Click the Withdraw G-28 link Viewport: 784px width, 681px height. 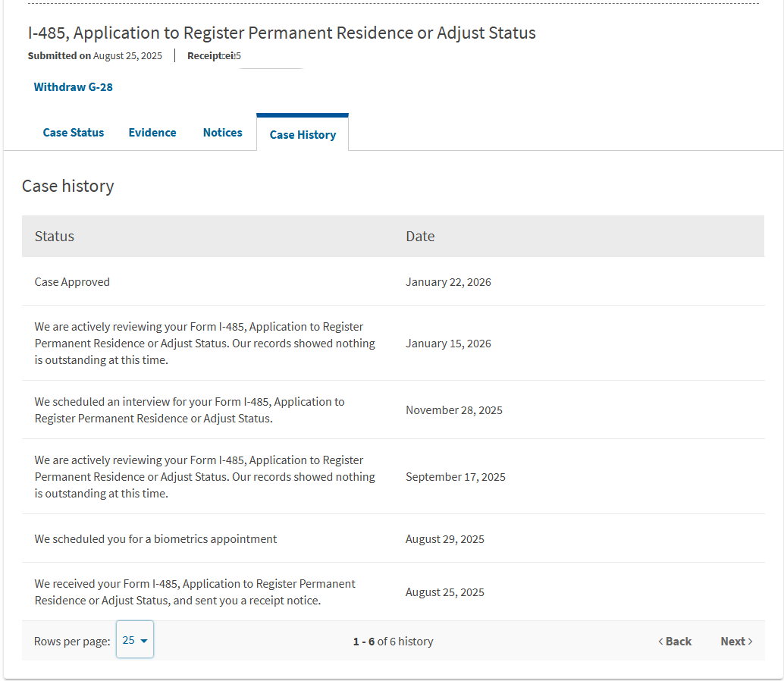click(x=73, y=87)
